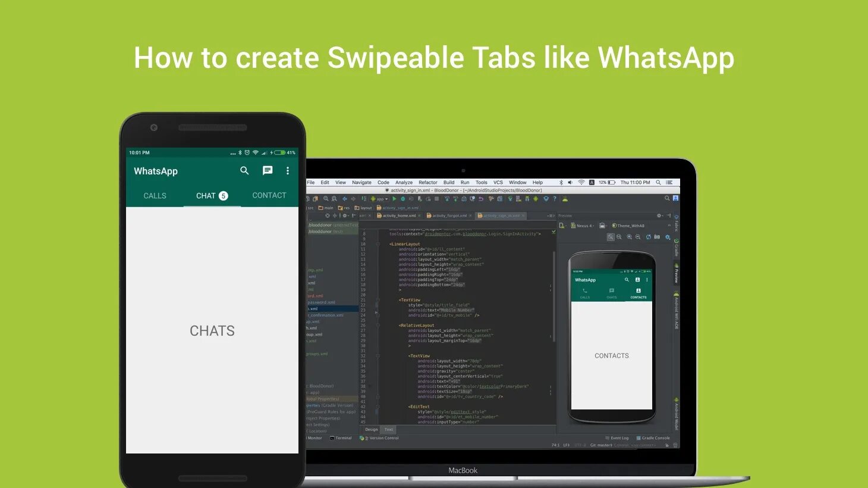Open the Theme_WithAB theme selector in Preview
868x488 pixels.
(x=628, y=226)
